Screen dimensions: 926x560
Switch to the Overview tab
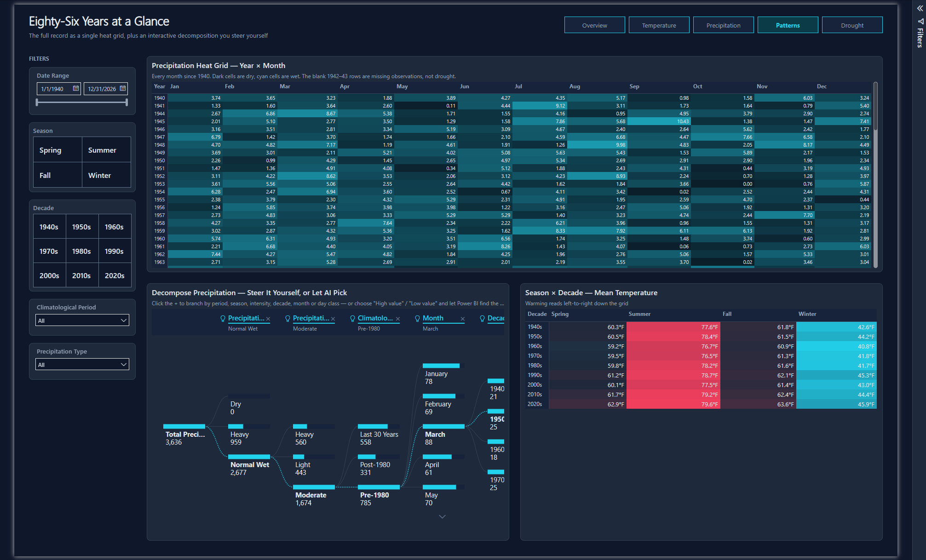coord(594,25)
